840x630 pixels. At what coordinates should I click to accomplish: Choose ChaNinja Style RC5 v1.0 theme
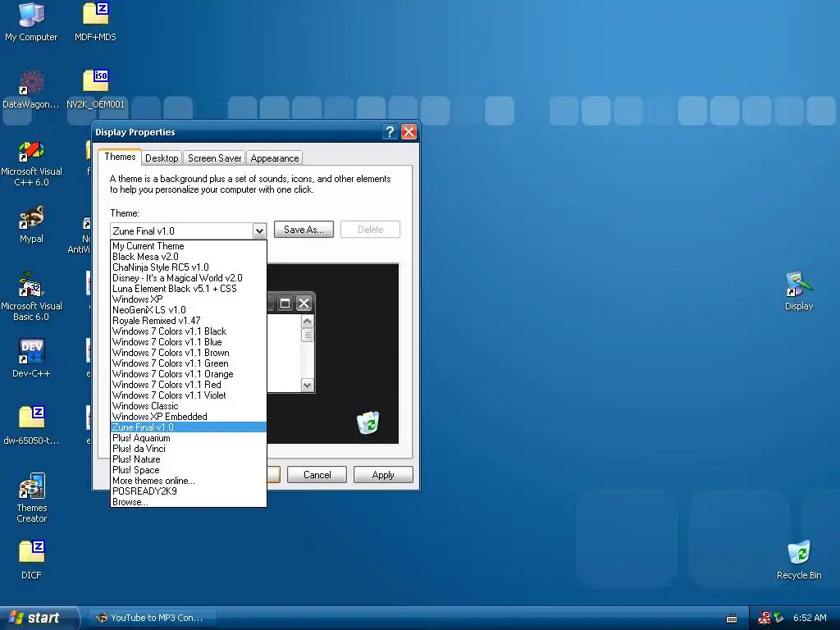189,267
